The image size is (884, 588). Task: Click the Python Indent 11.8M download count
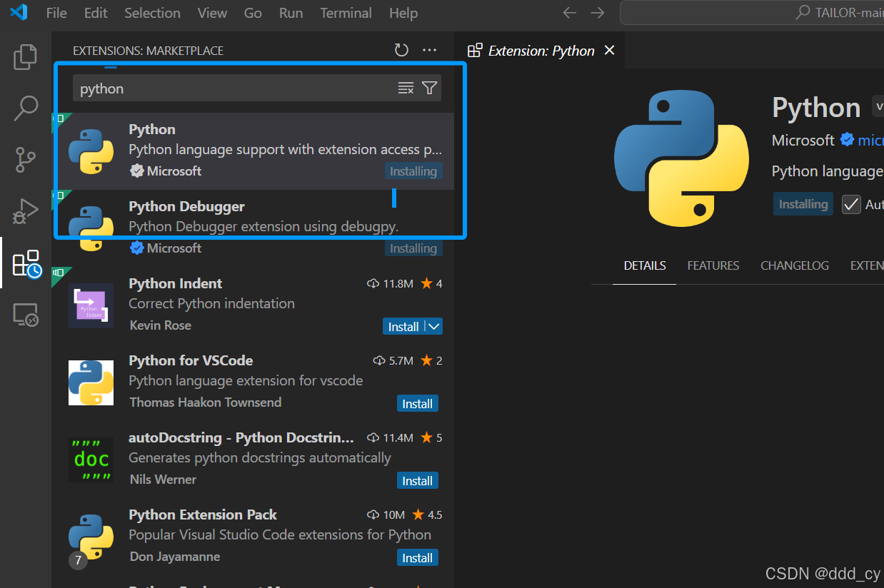pyautogui.click(x=391, y=283)
